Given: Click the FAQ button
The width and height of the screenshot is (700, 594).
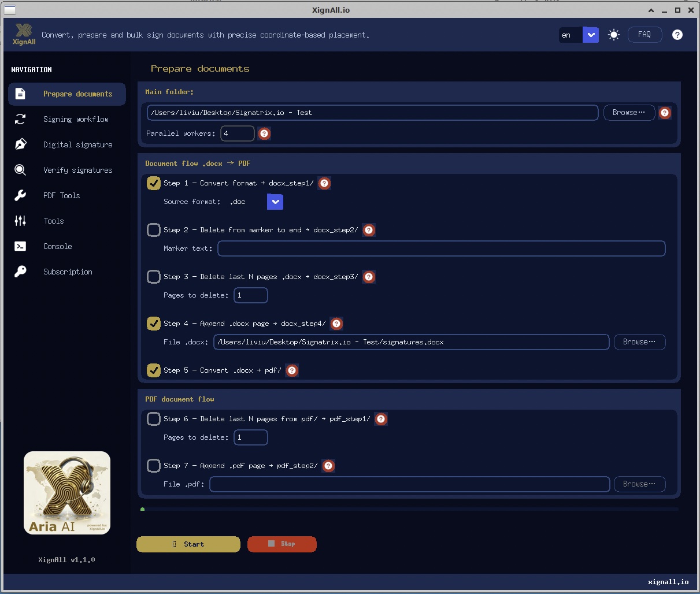Looking at the screenshot, I should pyautogui.click(x=645, y=35).
